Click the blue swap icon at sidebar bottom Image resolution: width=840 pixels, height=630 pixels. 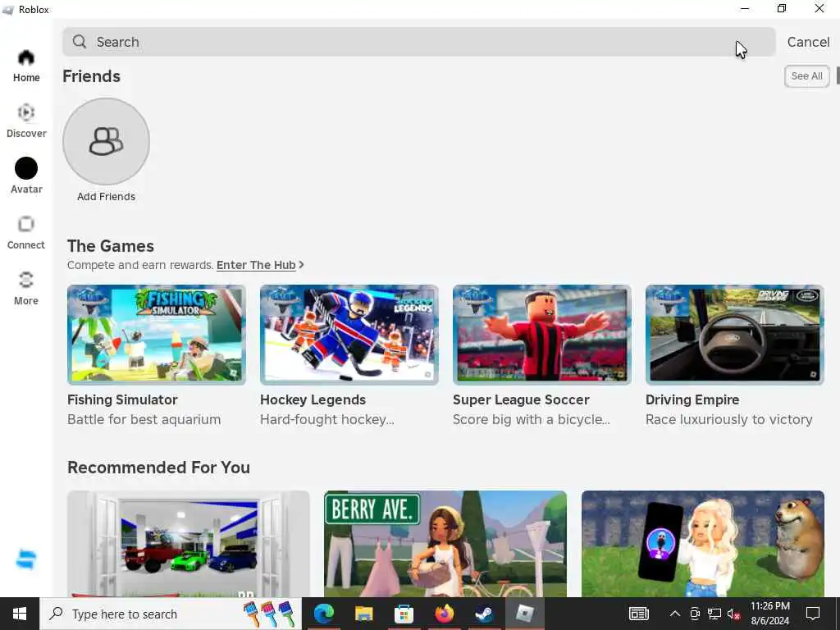(26, 559)
